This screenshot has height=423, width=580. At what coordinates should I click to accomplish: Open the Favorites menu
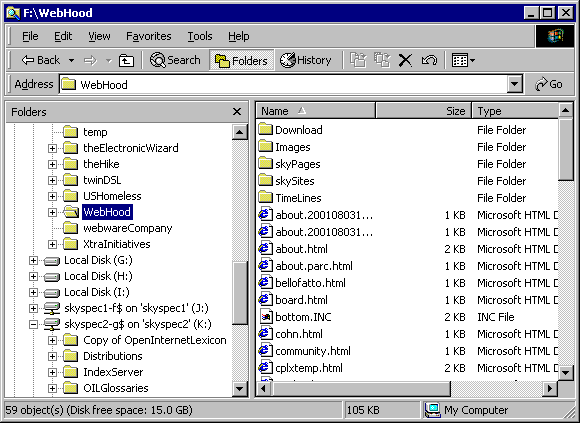pos(149,36)
